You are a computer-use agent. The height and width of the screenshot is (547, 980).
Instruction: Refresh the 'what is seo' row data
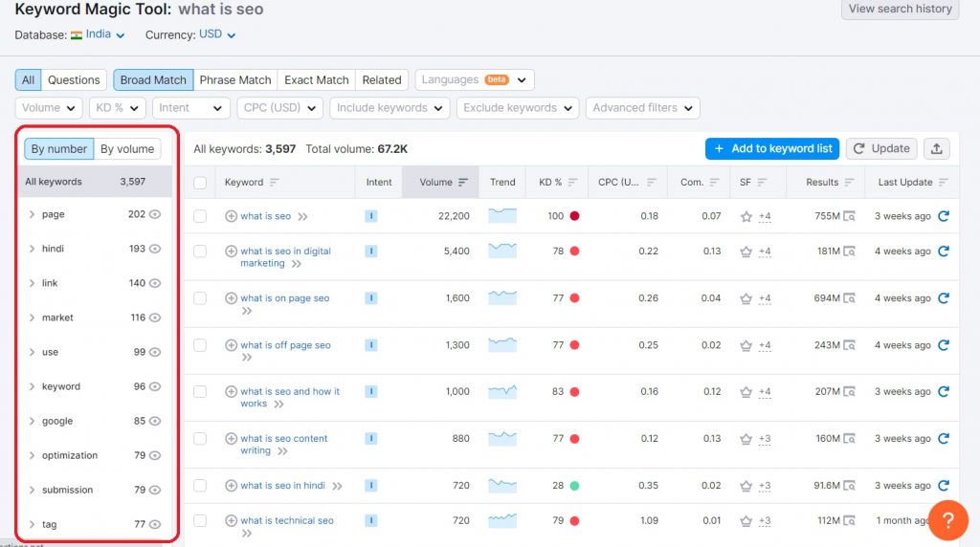(944, 216)
